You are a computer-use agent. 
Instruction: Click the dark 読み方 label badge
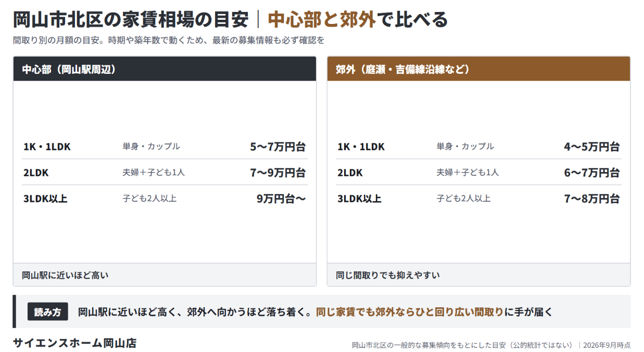point(48,312)
